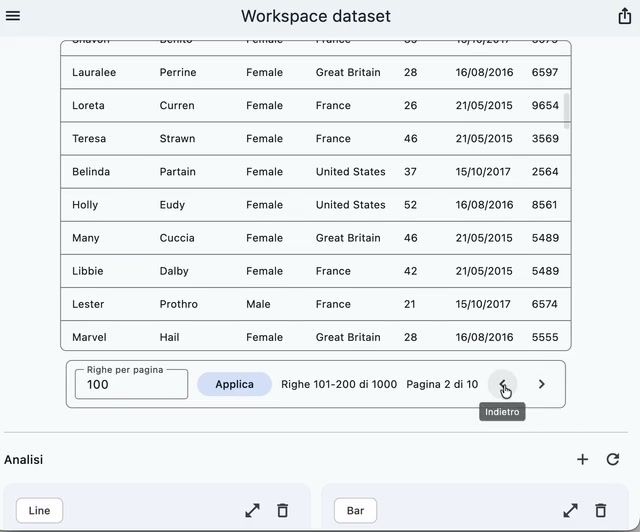The height and width of the screenshot is (532, 640).
Task: Select the cell 'Belinda'
Action: pos(91,171)
